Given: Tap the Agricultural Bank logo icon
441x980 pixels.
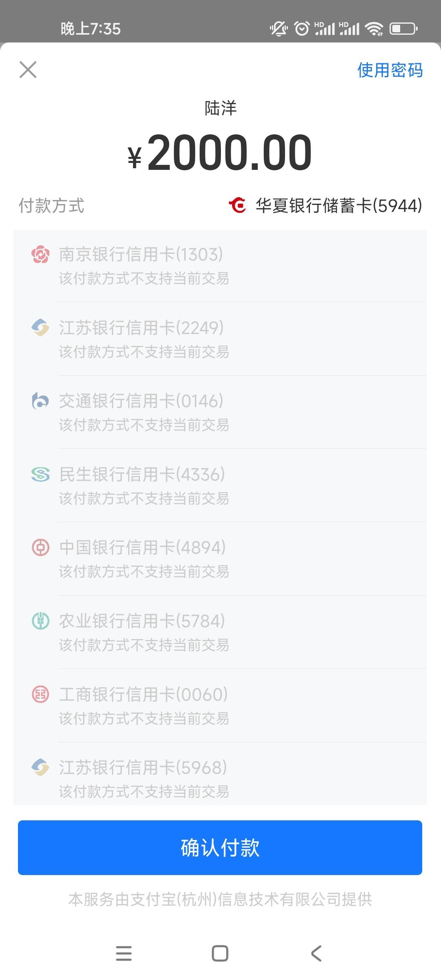Looking at the screenshot, I should pos(40,621).
